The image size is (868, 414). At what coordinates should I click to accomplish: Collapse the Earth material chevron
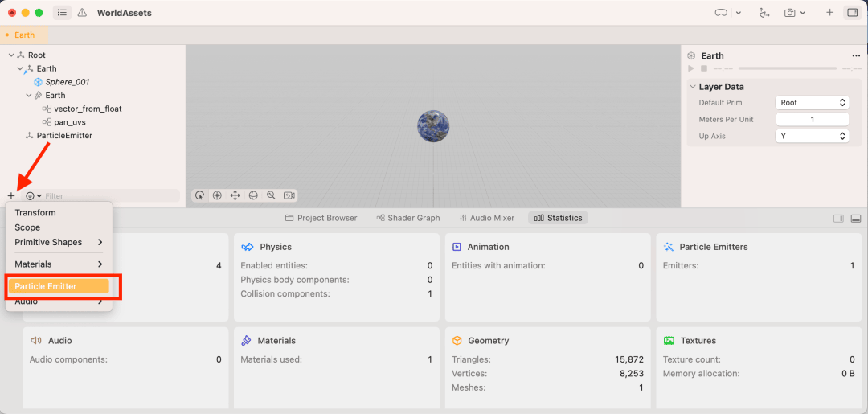(x=29, y=95)
